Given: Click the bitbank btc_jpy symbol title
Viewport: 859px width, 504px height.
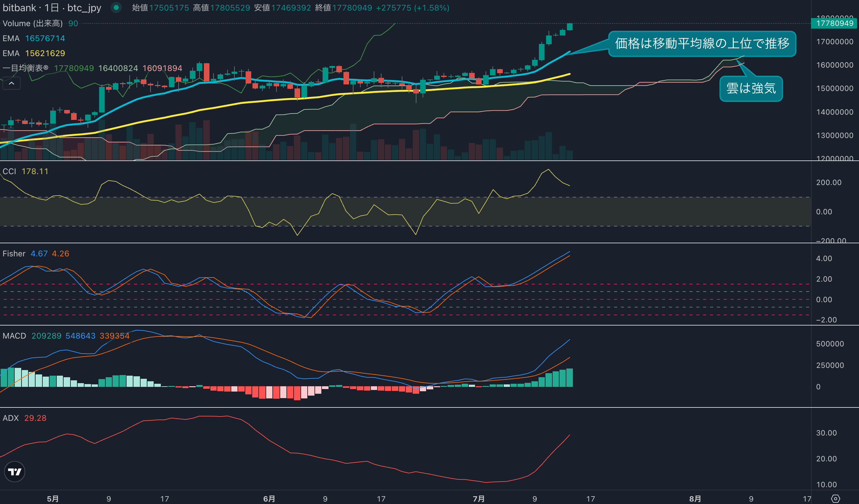Looking at the screenshot, I should pyautogui.click(x=52, y=7).
